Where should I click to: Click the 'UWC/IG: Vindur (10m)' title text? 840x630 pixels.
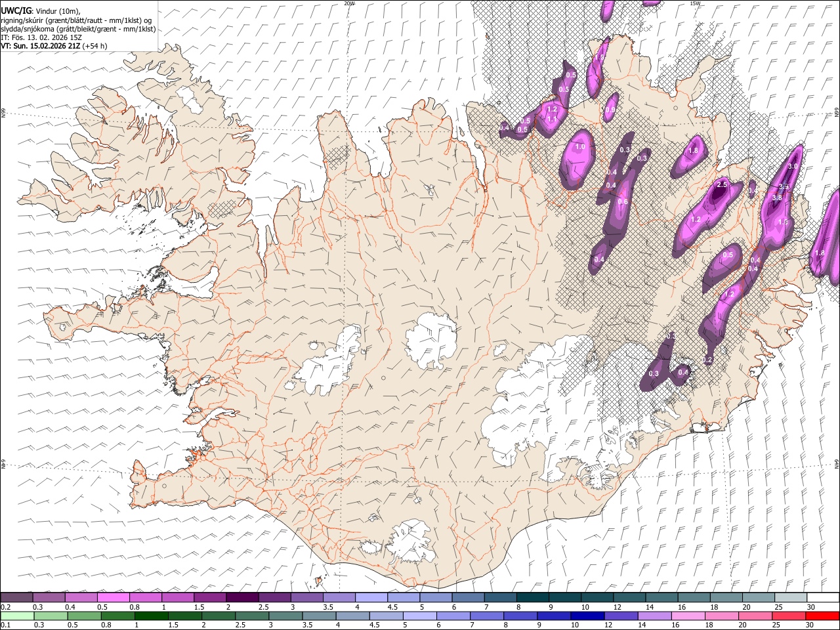point(41,11)
